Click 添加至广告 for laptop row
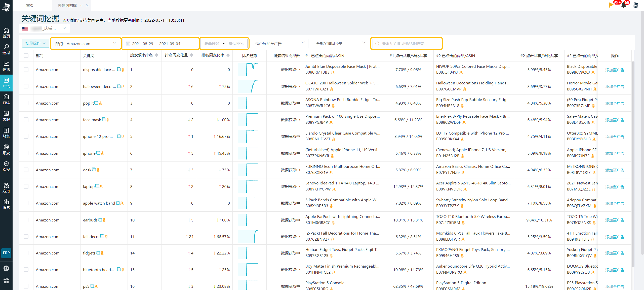Image resolution: width=644 pixels, height=290 pixels. point(614,187)
